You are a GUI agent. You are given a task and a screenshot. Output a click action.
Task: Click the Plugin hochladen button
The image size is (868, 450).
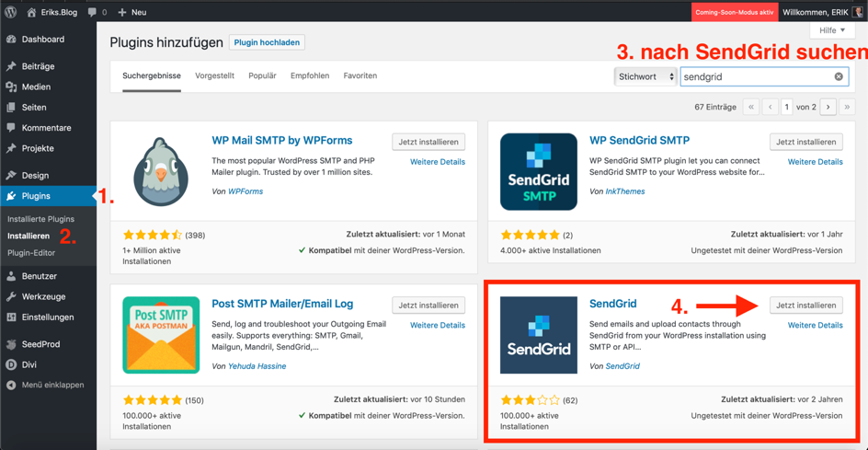[267, 42]
